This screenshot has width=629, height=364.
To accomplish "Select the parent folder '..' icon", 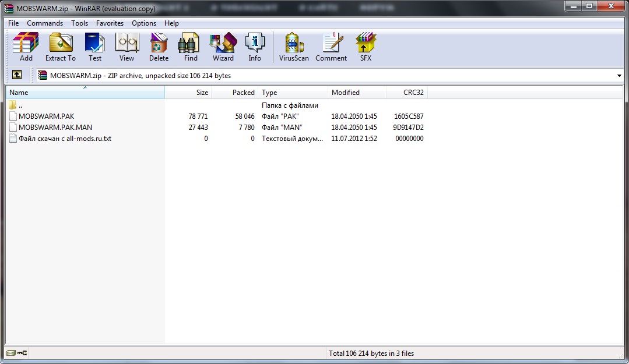I will 12,105.
